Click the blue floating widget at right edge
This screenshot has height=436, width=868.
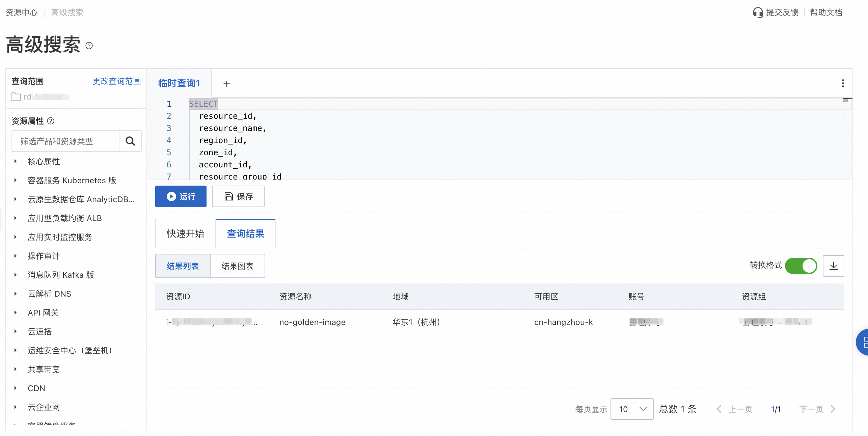coord(863,342)
